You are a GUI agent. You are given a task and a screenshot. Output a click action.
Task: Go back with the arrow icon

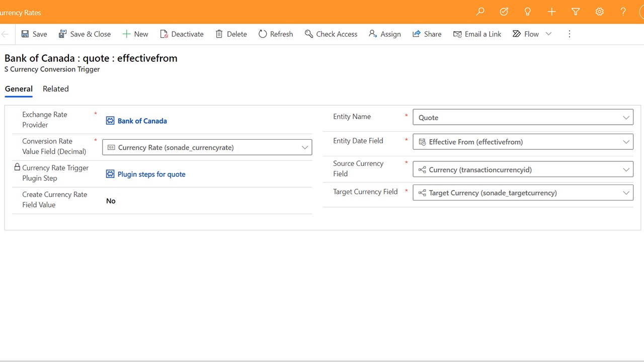pyautogui.click(x=5, y=34)
